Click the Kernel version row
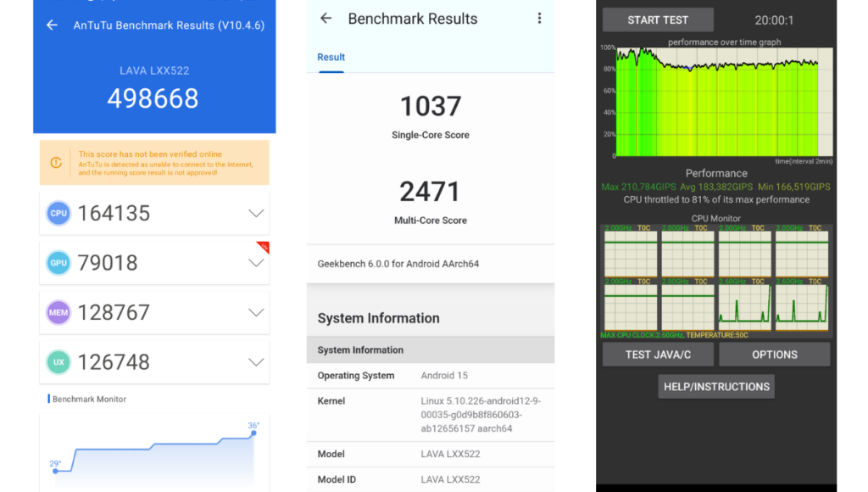The height and width of the screenshot is (492, 868). tap(431, 415)
